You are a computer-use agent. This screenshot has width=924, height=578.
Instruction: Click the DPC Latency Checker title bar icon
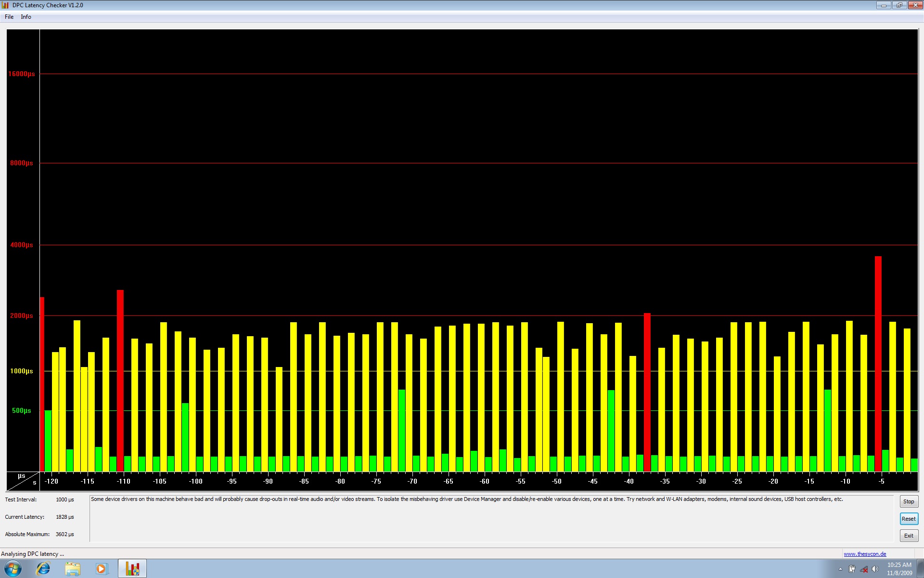5,5
